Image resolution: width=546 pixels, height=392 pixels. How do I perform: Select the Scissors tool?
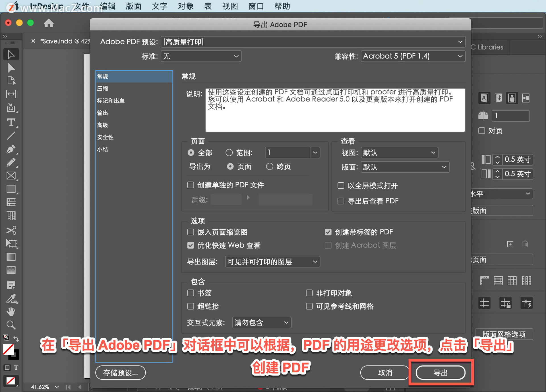pos(11,230)
